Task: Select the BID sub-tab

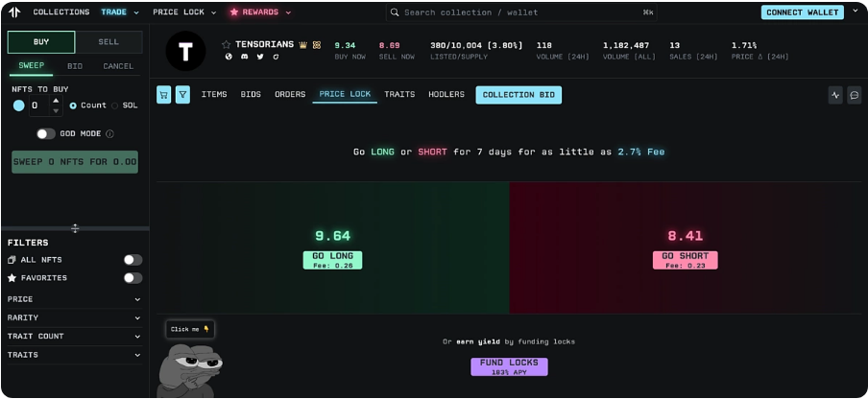Action: (x=75, y=66)
